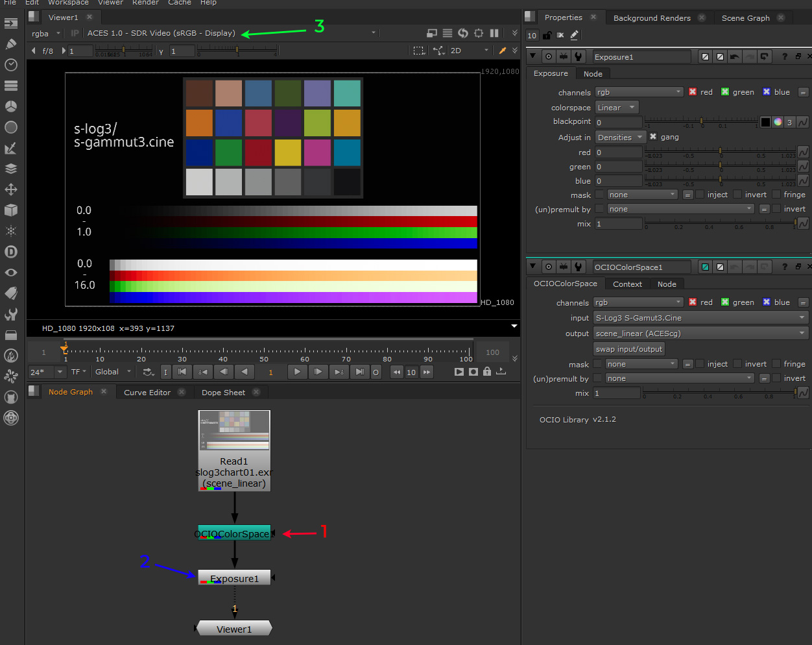Open the Channel nodes toolbar menu

click(x=11, y=86)
